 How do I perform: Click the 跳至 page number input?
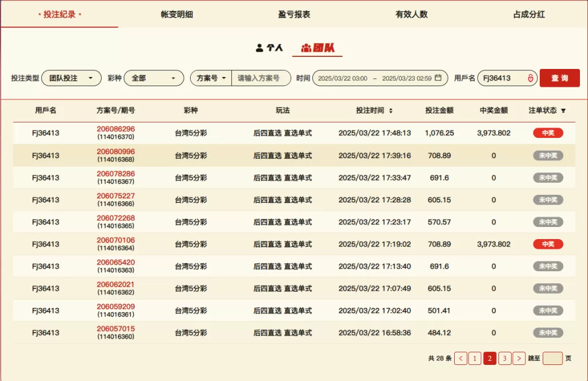click(552, 359)
